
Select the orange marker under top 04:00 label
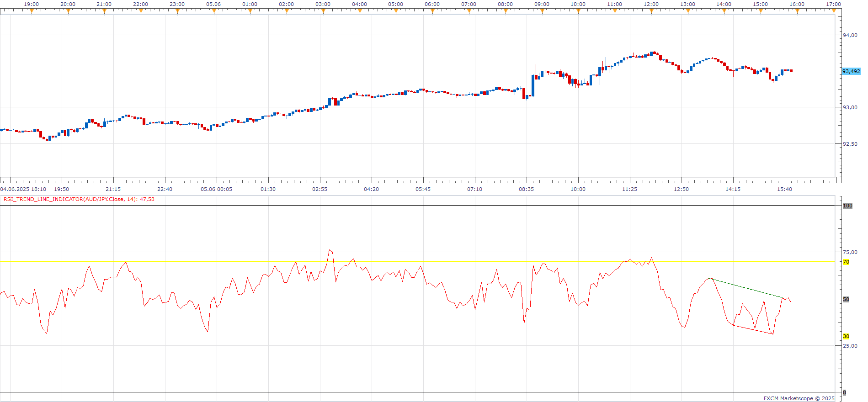360,11
